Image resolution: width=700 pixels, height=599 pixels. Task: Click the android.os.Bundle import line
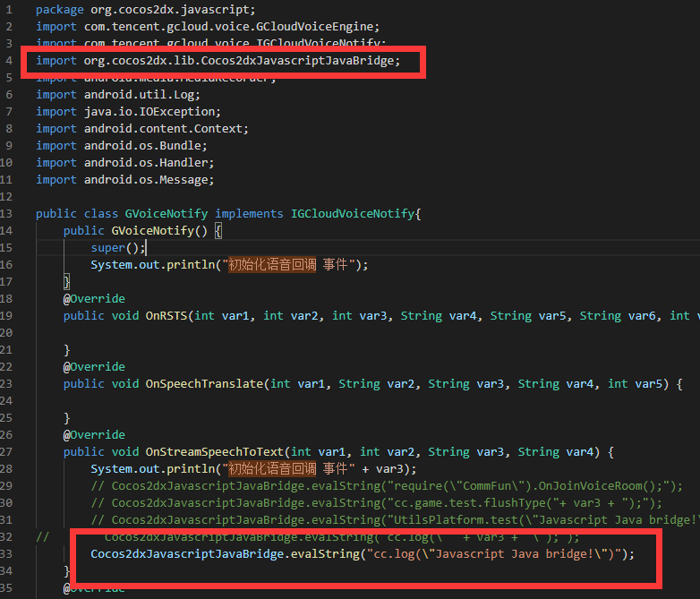click(x=122, y=146)
